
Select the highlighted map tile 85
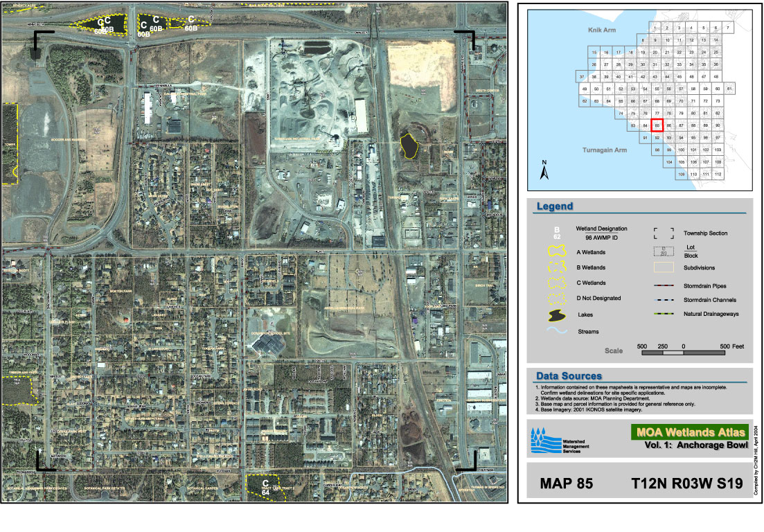pyautogui.click(x=657, y=125)
